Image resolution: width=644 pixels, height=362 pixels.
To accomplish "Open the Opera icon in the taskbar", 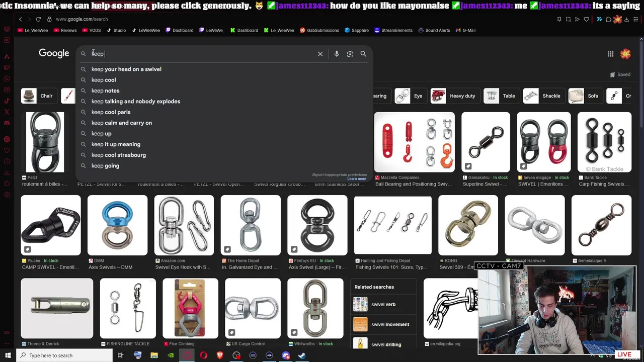I will 203,355.
